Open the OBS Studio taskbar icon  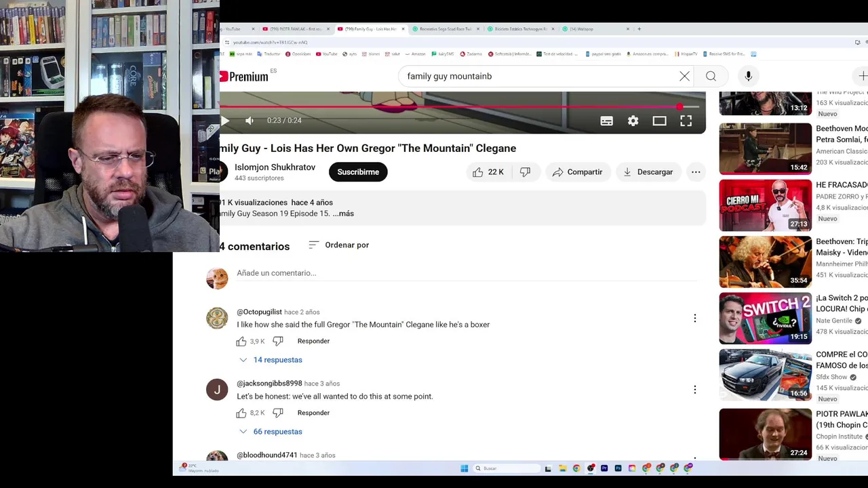[591, 468]
